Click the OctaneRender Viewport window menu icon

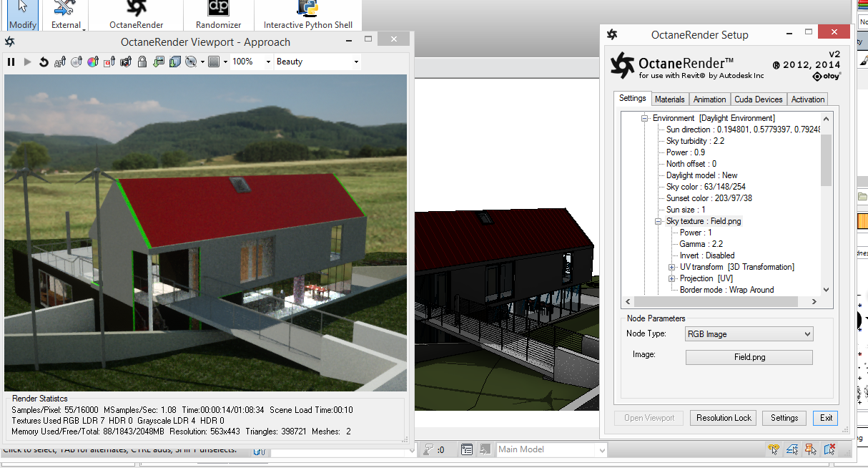pos(11,42)
